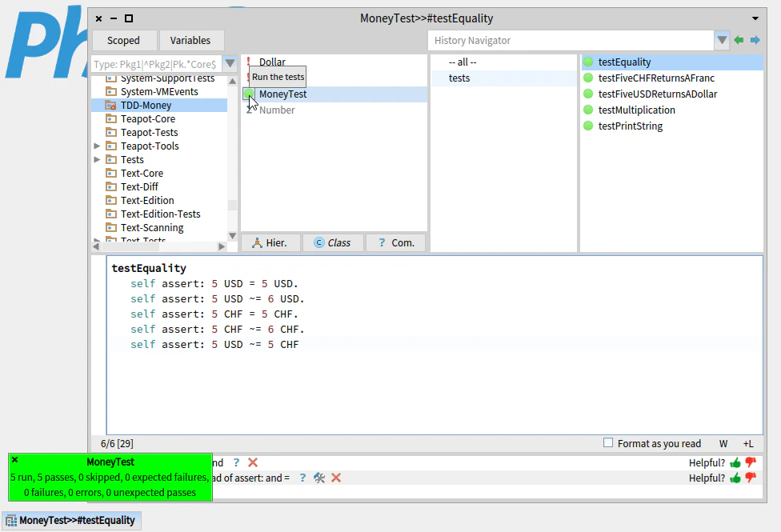This screenshot has height=532, width=781.
Task: Give thumbs down on the 'assert: and =' critique
Action: pyautogui.click(x=751, y=478)
